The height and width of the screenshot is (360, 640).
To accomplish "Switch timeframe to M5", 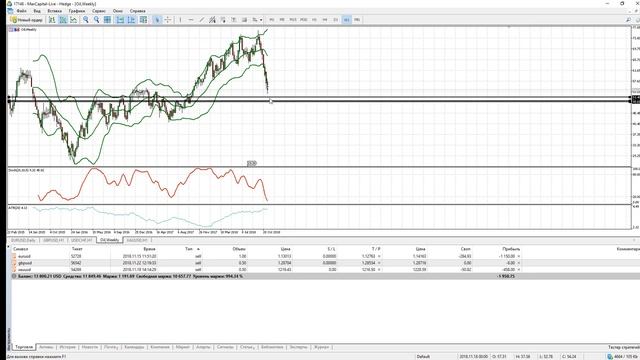I will pos(282,20).
